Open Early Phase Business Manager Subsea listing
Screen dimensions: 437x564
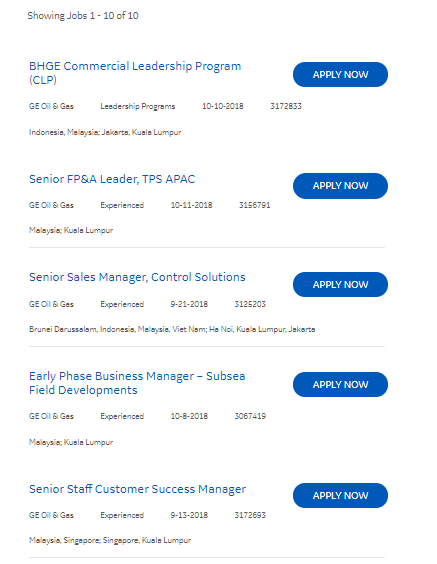pos(137,383)
